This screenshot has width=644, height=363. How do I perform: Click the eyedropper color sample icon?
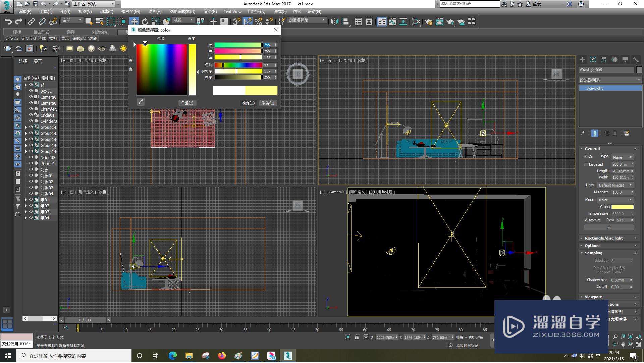[x=141, y=102]
